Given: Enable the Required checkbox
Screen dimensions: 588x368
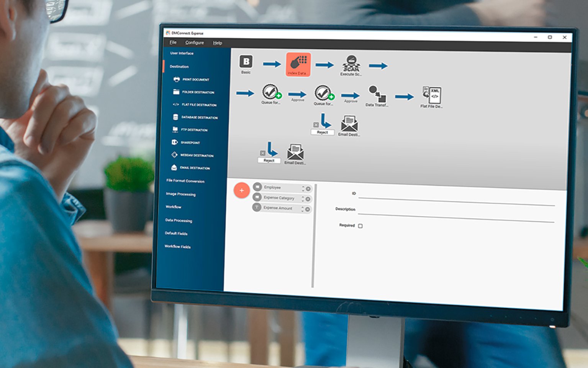Looking at the screenshot, I should (x=359, y=226).
